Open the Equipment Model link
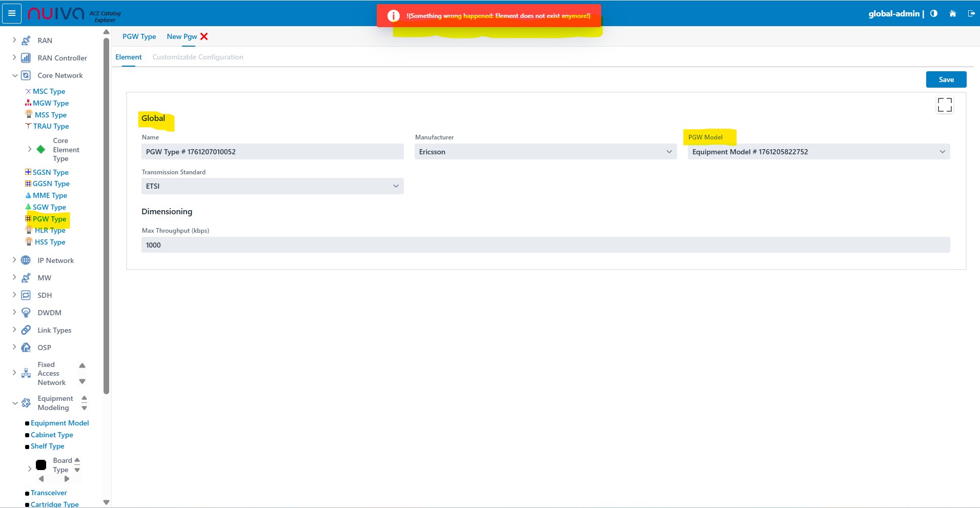Image resolution: width=980 pixels, height=508 pixels. (59, 423)
